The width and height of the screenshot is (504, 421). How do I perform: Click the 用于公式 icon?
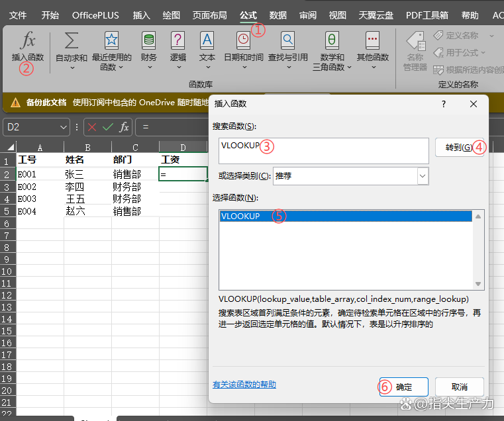pos(438,52)
